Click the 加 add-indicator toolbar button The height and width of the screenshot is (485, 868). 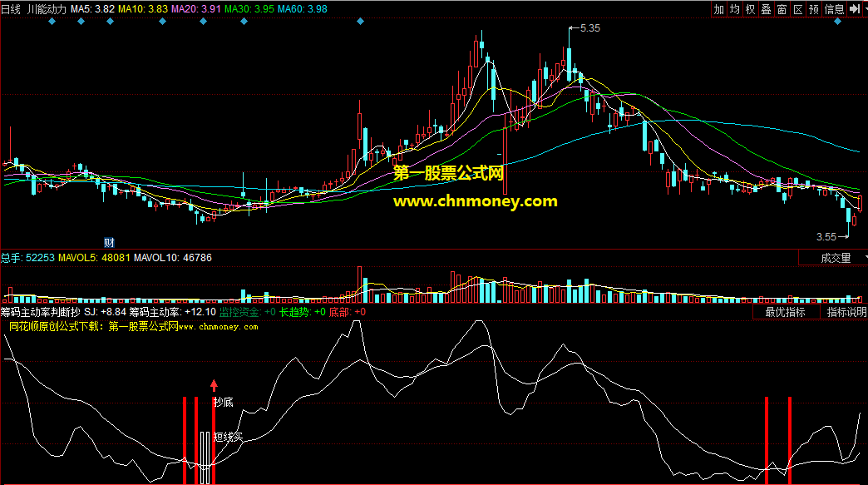point(718,9)
